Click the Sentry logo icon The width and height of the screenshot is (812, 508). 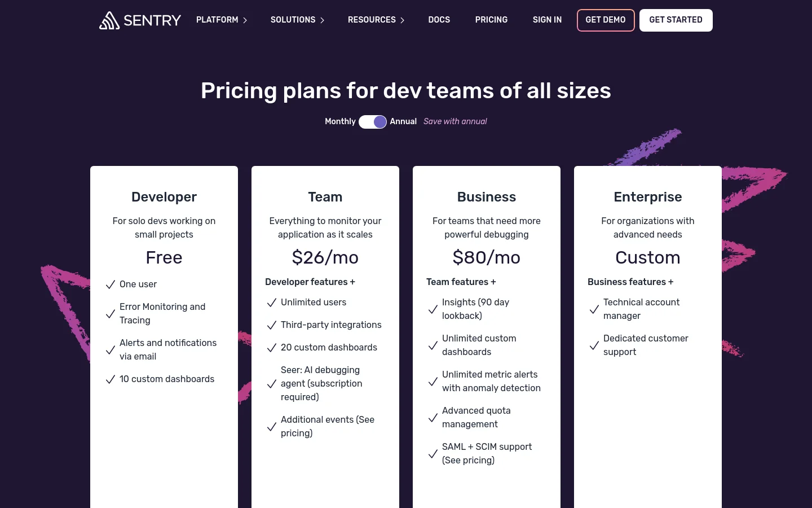click(109, 20)
